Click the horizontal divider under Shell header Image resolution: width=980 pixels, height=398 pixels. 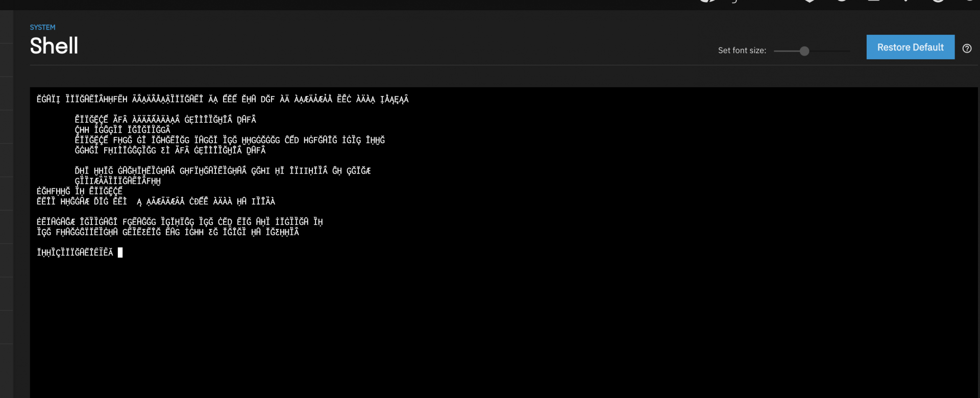pos(504,65)
